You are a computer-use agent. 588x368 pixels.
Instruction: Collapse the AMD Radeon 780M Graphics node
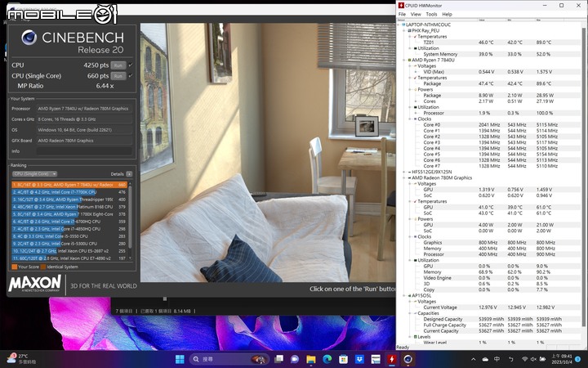tap(404, 178)
